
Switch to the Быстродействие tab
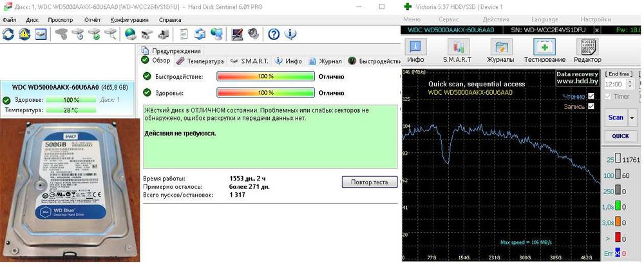point(374,61)
